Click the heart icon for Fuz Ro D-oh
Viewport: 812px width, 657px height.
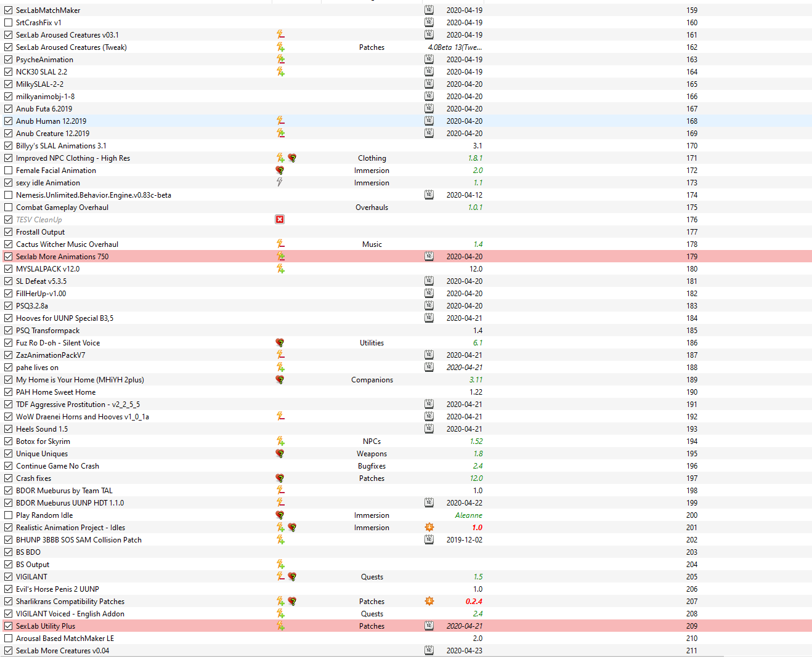click(x=280, y=343)
